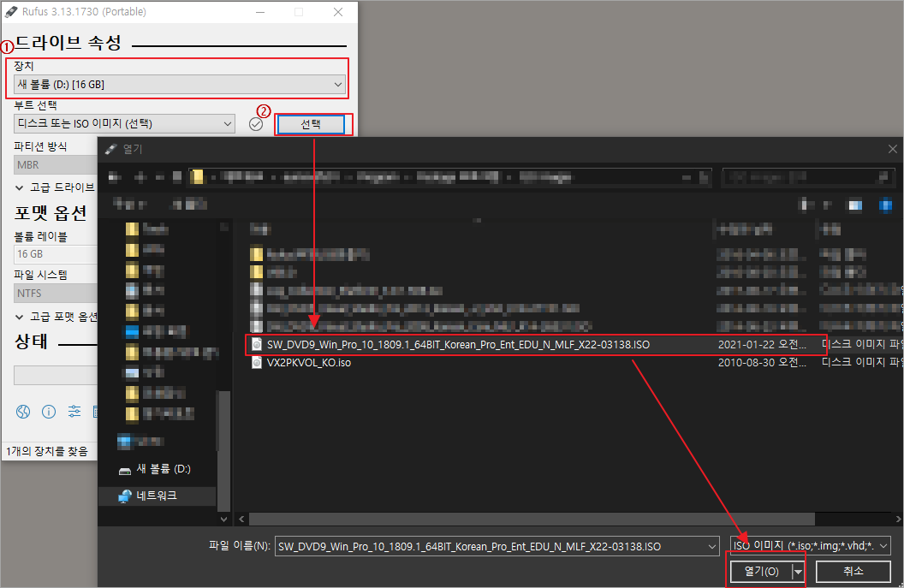Open the 파일 시스템 NTFS dropdown
904x588 pixels.
pos(56,293)
